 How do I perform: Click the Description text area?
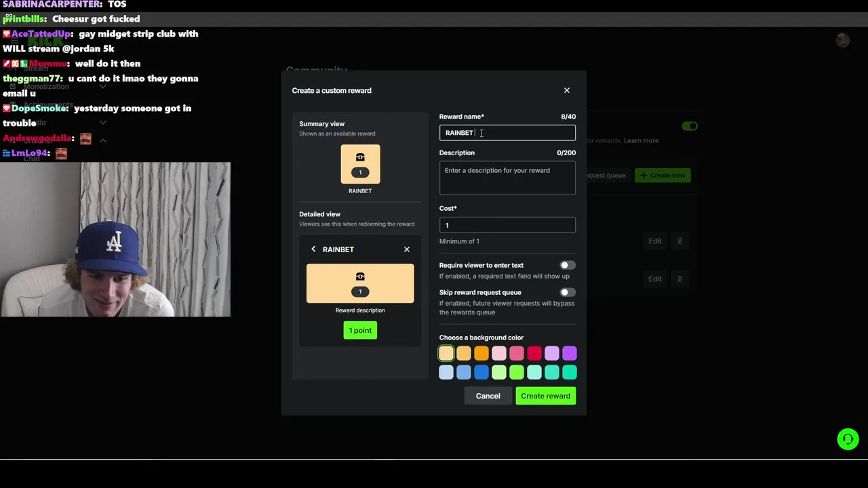[507, 178]
